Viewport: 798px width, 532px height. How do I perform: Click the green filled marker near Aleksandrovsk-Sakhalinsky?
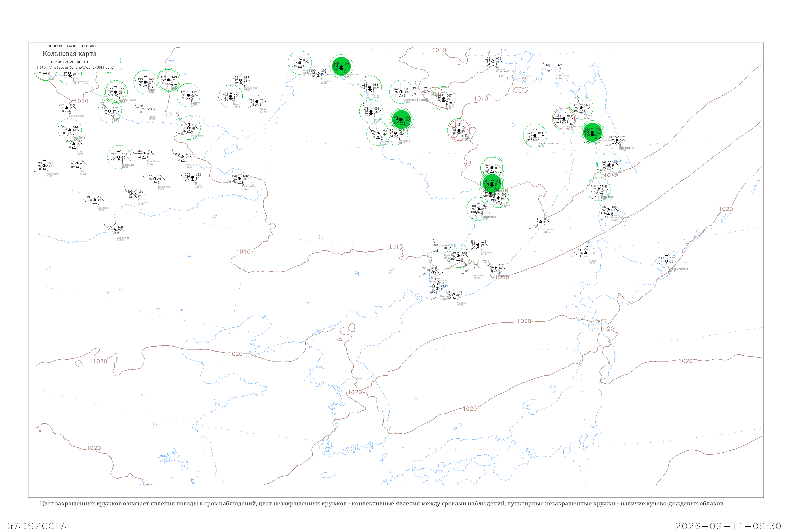[592, 132]
